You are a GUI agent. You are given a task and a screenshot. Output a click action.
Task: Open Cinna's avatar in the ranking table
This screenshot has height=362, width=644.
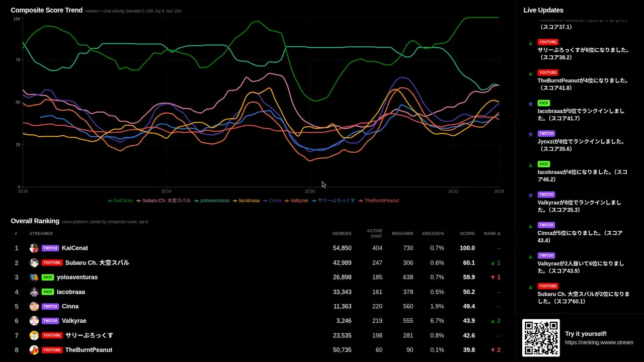(34, 306)
